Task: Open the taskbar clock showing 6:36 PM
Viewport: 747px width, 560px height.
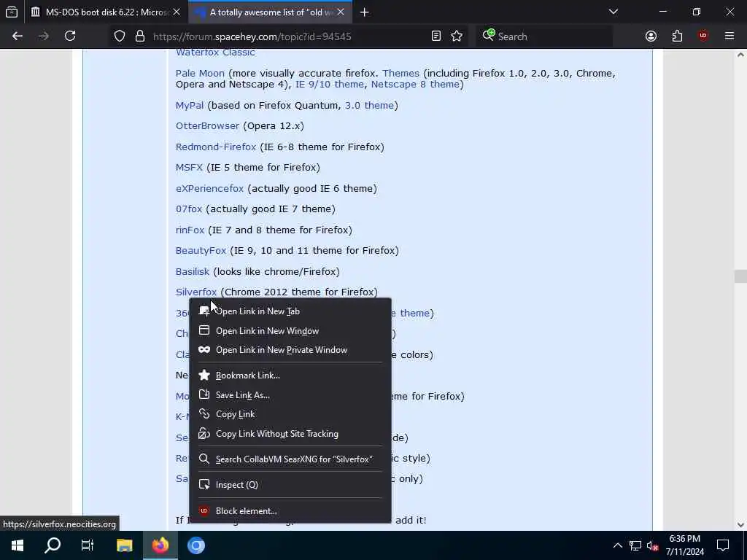Action: pos(684,545)
